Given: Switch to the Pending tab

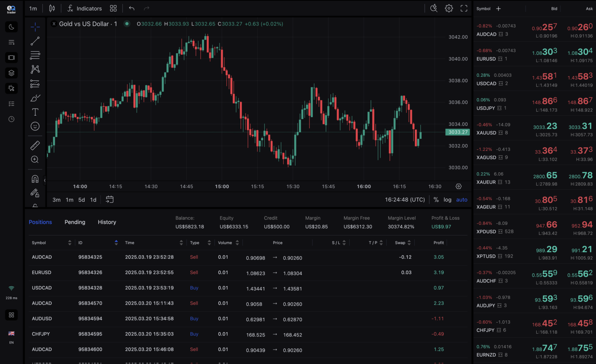Looking at the screenshot, I should (x=75, y=222).
